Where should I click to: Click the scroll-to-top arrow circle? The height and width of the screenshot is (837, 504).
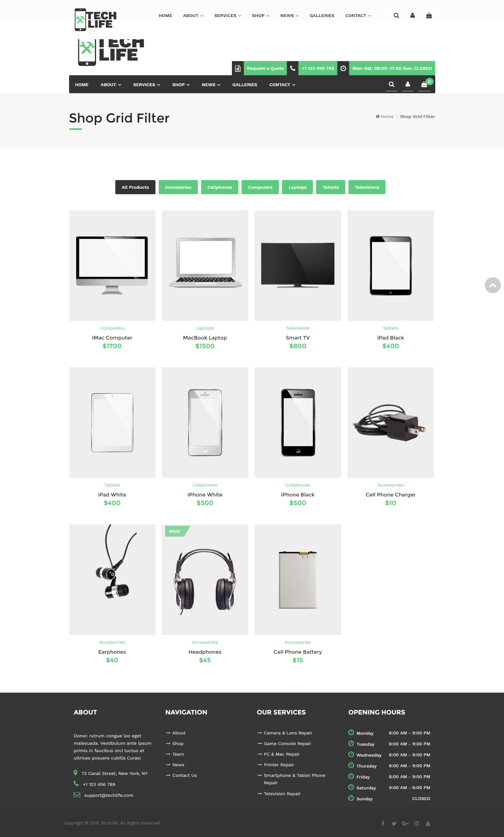pos(492,285)
